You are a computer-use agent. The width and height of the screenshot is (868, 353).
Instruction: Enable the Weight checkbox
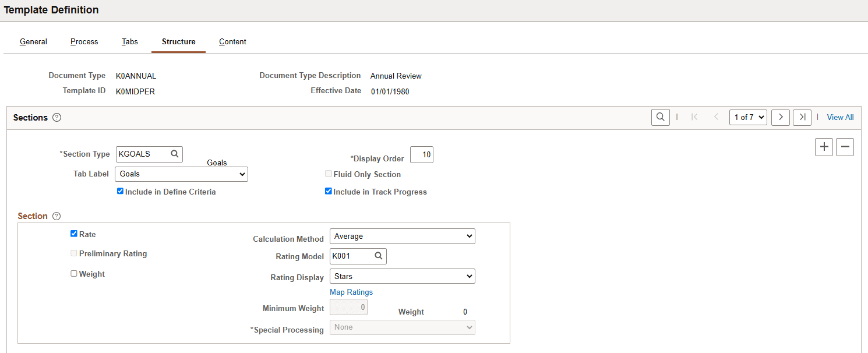[x=74, y=273]
